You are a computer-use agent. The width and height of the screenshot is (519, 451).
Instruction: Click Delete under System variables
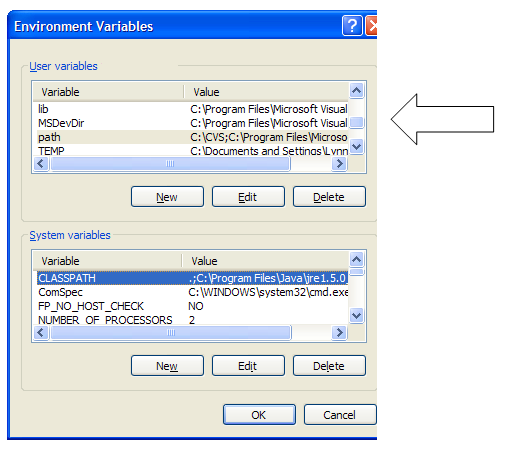[329, 366]
